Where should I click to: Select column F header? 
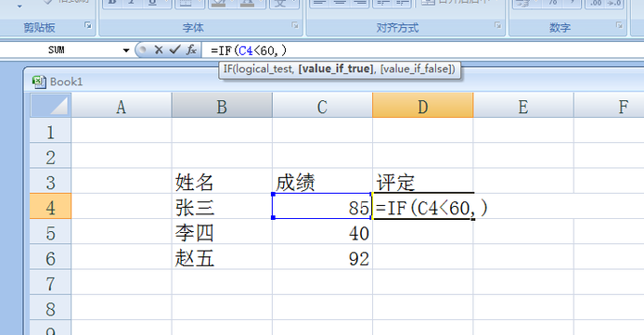609,106
